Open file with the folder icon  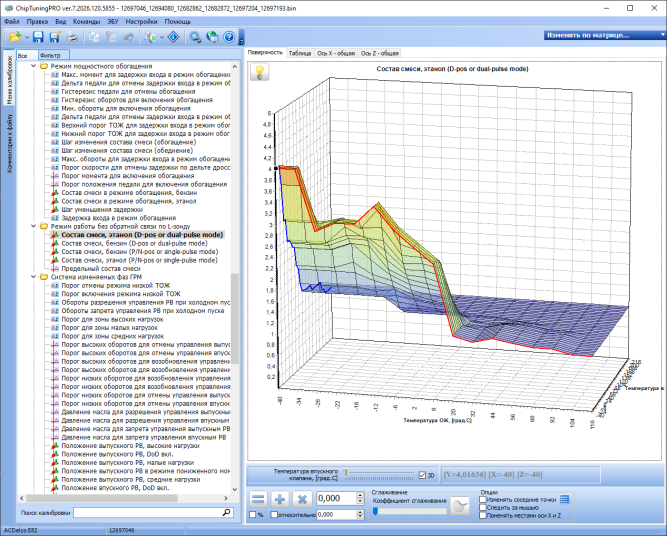15,37
